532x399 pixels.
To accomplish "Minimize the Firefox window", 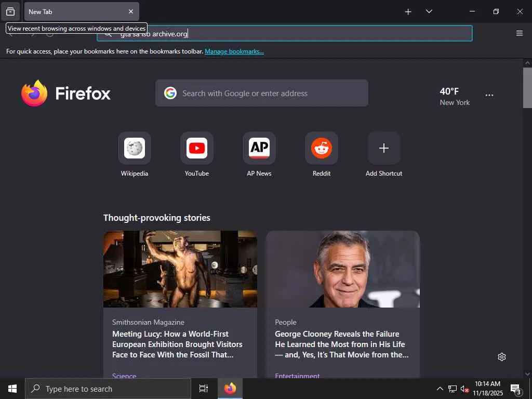I will [x=472, y=11].
